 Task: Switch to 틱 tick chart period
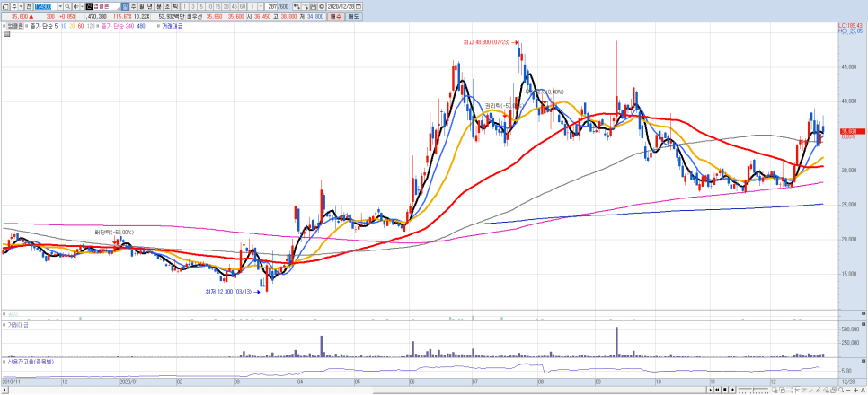(175, 6)
